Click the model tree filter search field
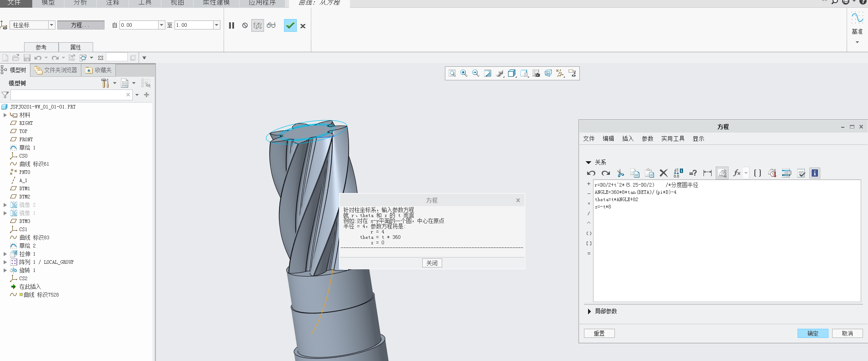Screen dimensions: 868x361 tap(71, 95)
